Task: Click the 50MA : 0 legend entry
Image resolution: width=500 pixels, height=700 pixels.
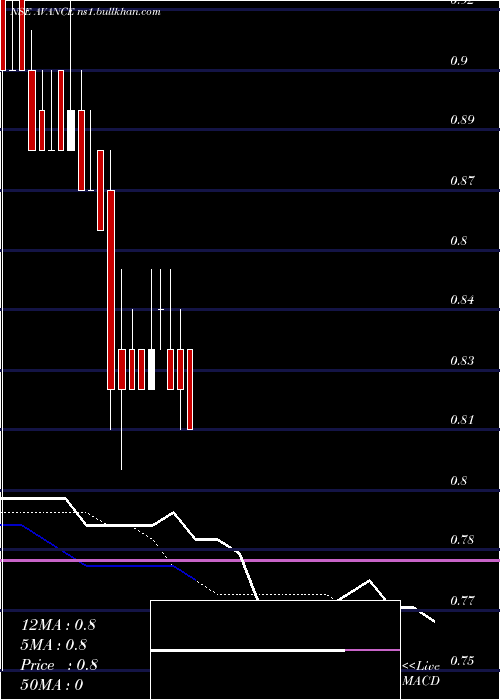Action: click(52, 684)
